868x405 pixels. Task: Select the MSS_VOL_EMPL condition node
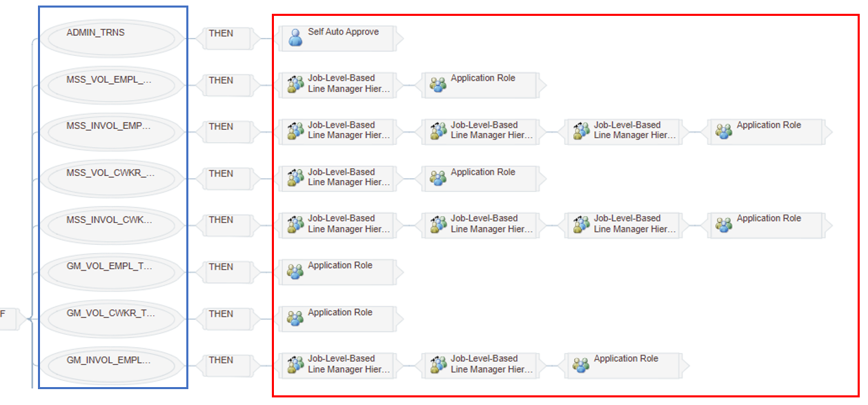click(111, 85)
